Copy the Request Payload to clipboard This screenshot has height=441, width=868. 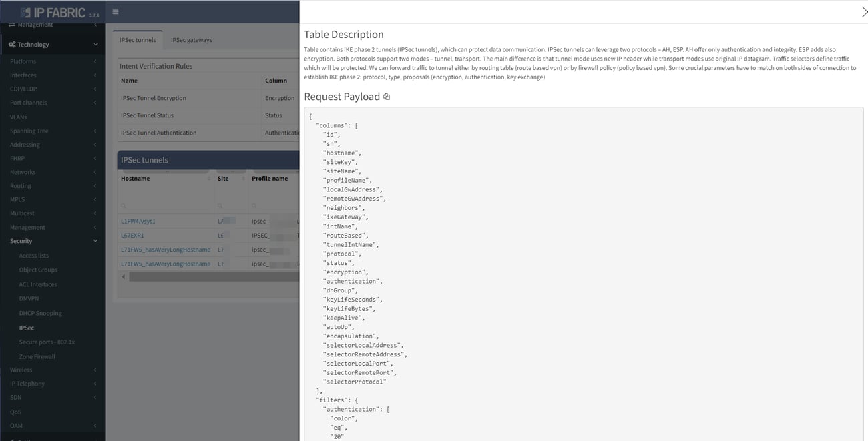pos(387,97)
